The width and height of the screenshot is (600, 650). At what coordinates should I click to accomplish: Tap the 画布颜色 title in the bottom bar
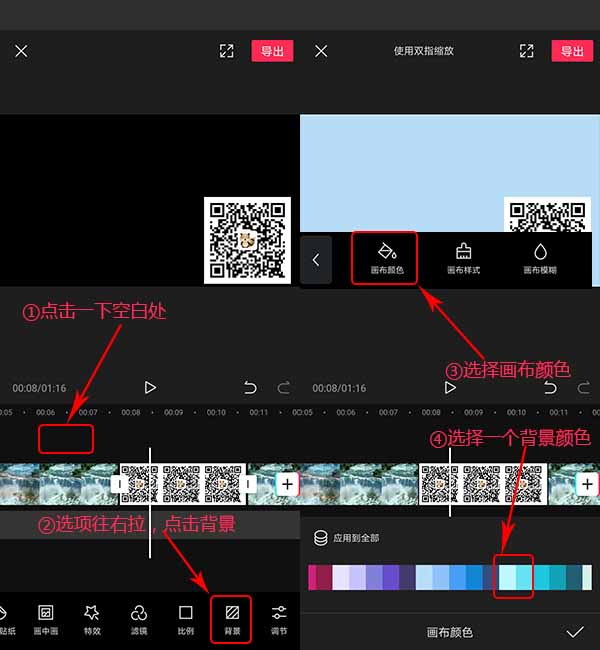(450, 632)
